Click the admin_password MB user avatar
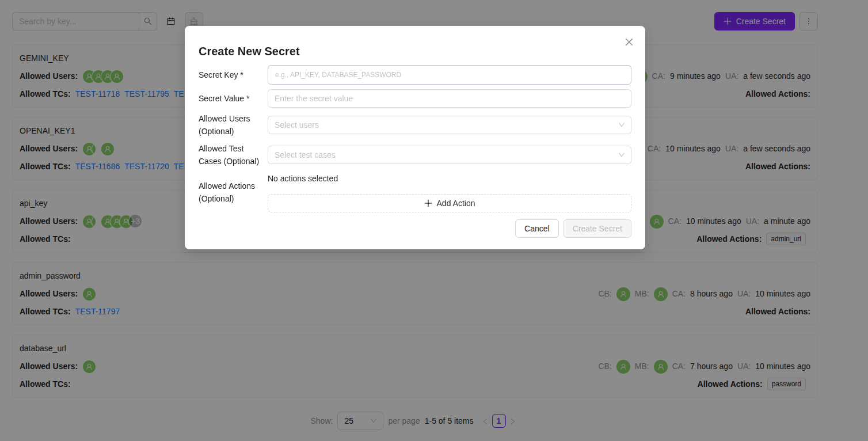 (660, 294)
